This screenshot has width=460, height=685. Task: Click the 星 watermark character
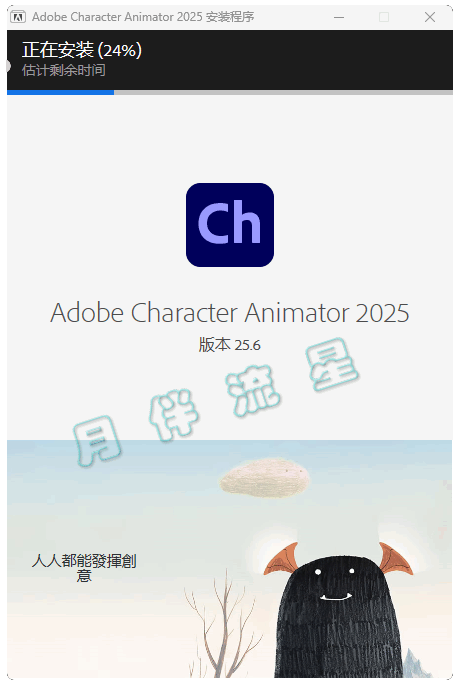point(332,364)
